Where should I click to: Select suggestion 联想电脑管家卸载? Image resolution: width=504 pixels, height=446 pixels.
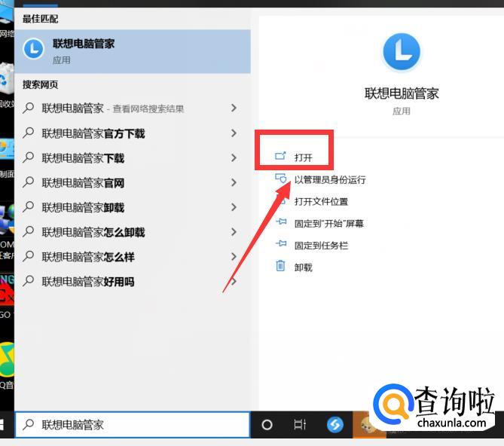(x=131, y=207)
